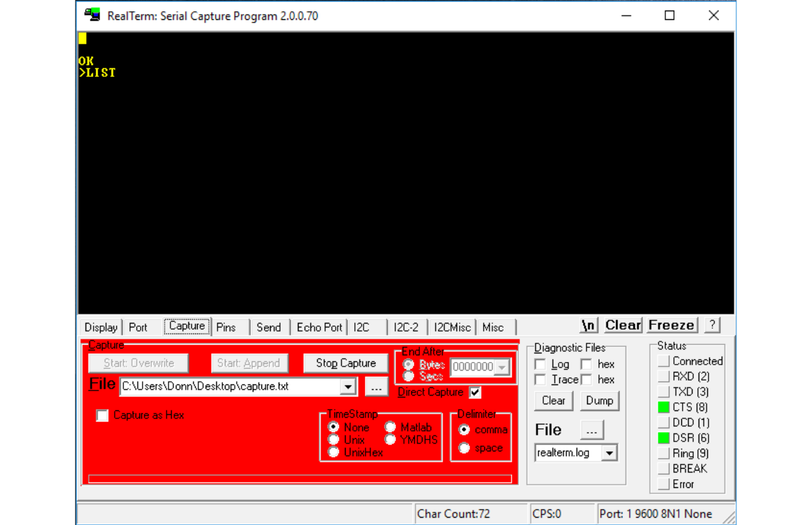Open the Echo Port tab
The height and width of the screenshot is (525, 812).
tap(320, 327)
